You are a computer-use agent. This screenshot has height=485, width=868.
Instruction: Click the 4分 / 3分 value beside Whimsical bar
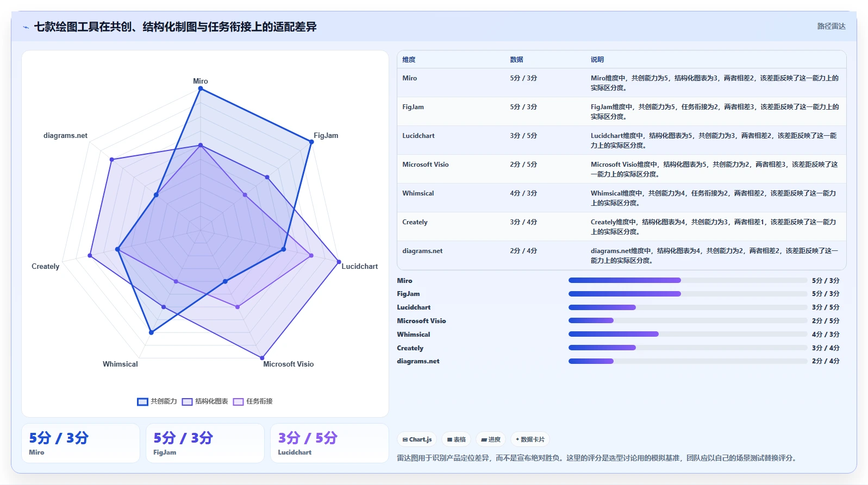click(826, 335)
